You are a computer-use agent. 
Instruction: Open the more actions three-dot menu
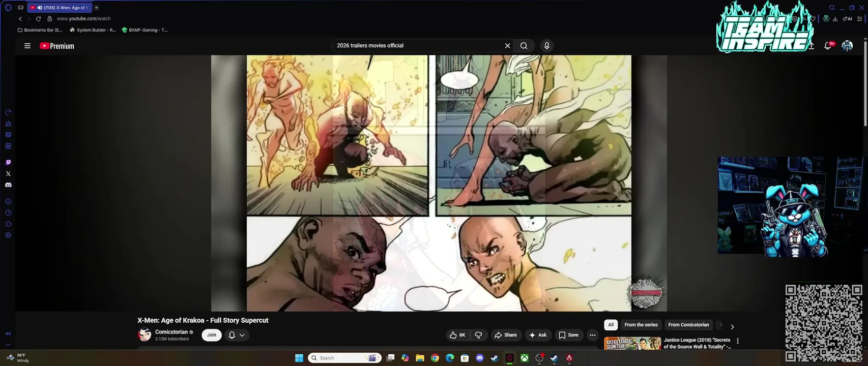pyautogui.click(x=592, y=335)
